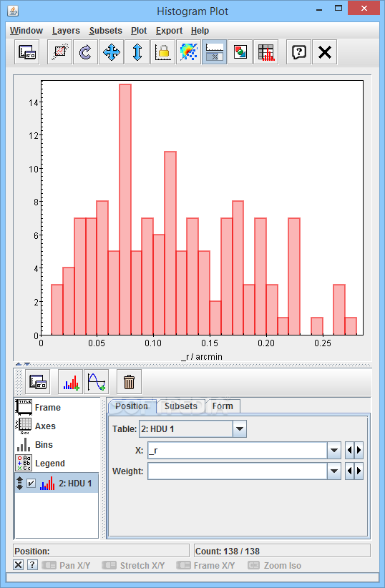Click the lower panel float controls icon
This screenshot has width=385, height=588.
[38, 382]
